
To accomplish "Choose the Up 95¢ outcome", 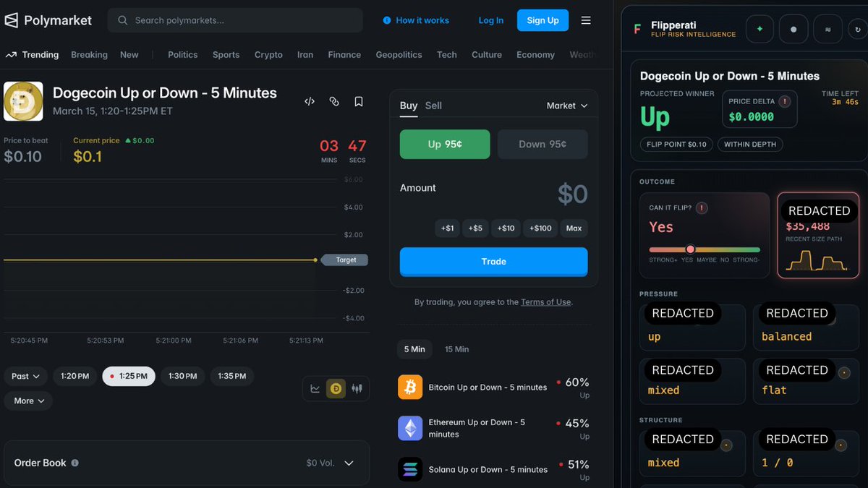I will click(445, 144).
